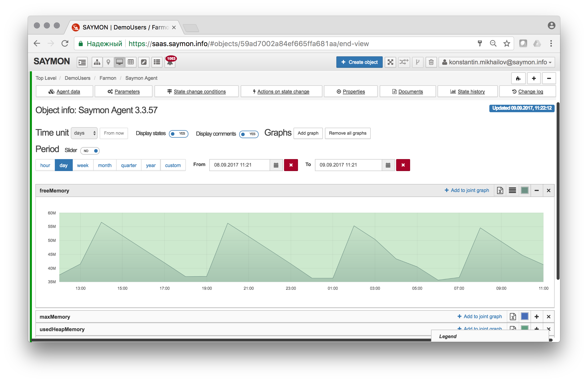Click Remove all graphs button
The width and height of the screenshot is (588, 382).
[348, 133]
